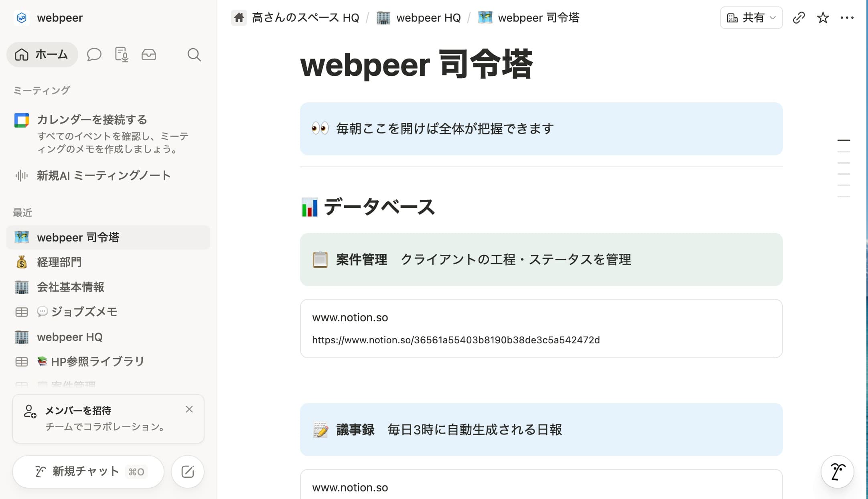Click the sidebar search magnifier icon
This screenshot has width=868, height=499.
coord(194,54)
